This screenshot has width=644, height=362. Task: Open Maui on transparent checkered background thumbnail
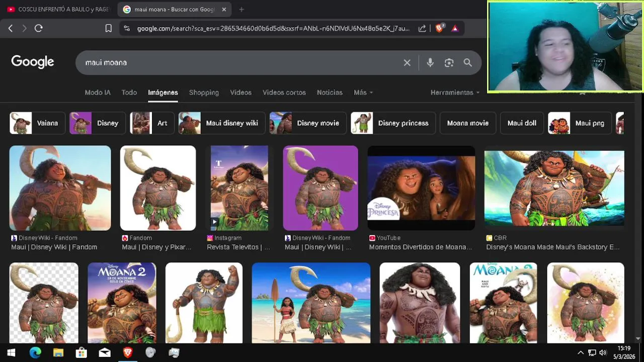(x=44, y=303)
